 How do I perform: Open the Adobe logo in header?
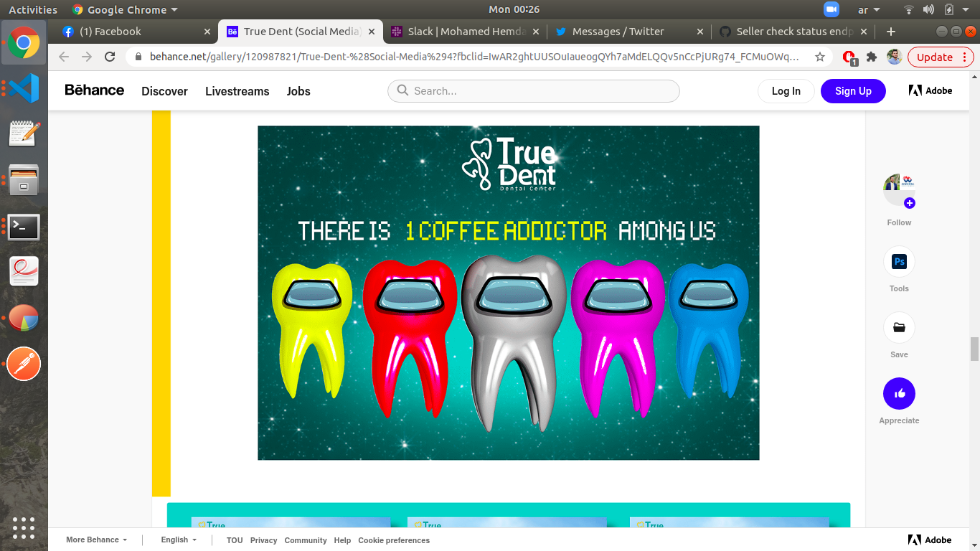(x=930, y=90)
